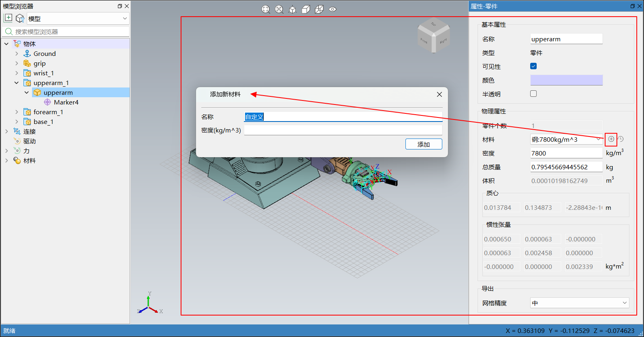The height and width of the screenshot is (337, 644).
Task: Click the material history clock icon
Action: pyautogui.click(x=621, y=139)
